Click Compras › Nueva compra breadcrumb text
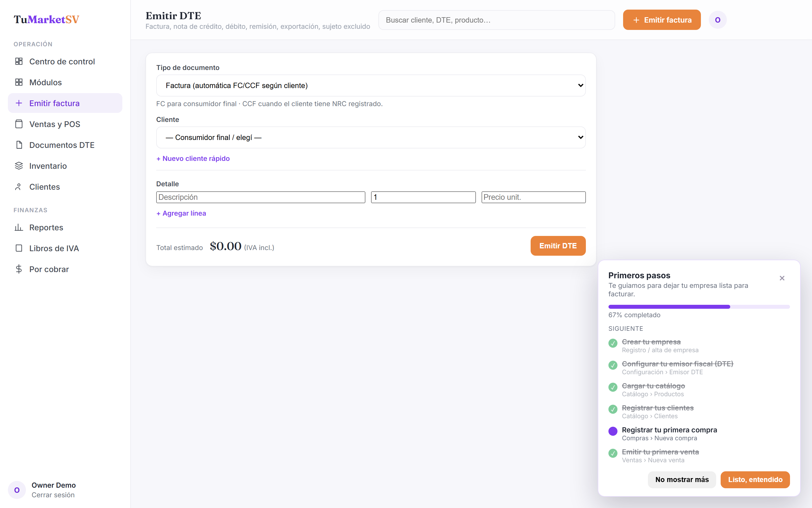The image size is (812, 508). 659,438
